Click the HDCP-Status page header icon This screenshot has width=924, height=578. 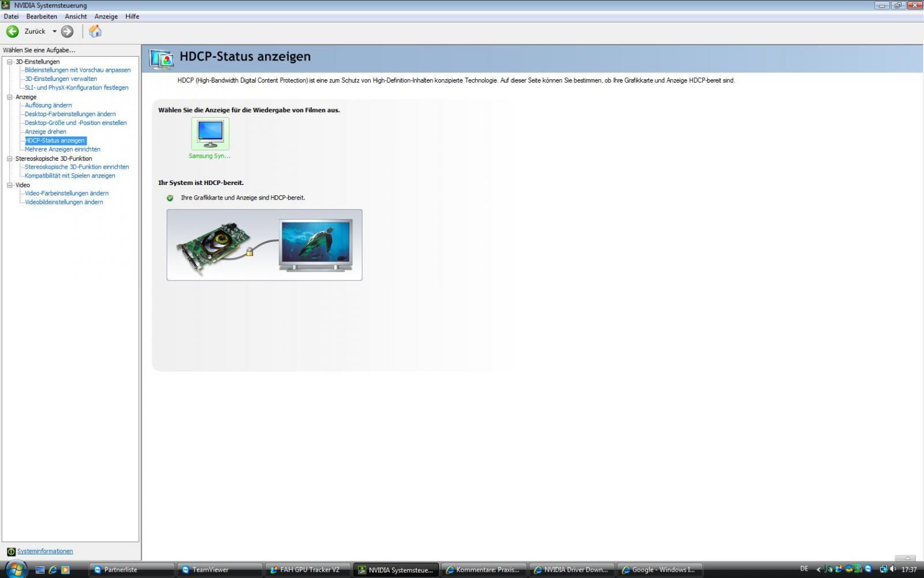click(162, 59)
